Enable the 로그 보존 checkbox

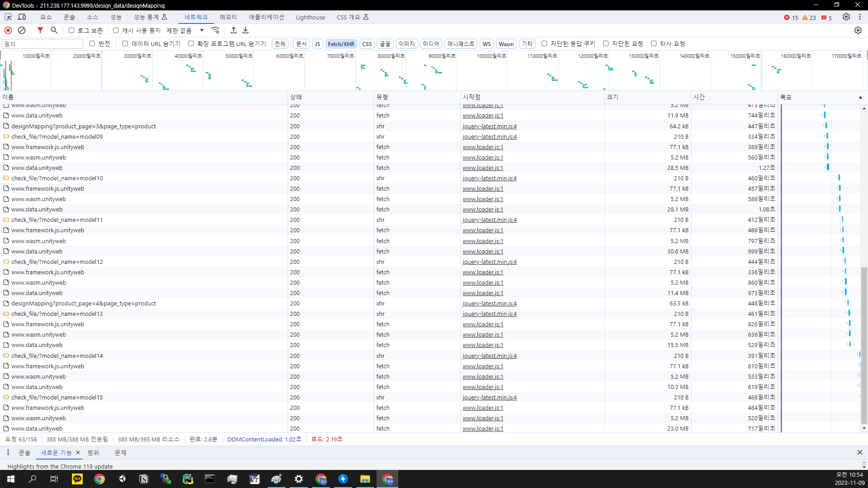(x=71, y=30)
